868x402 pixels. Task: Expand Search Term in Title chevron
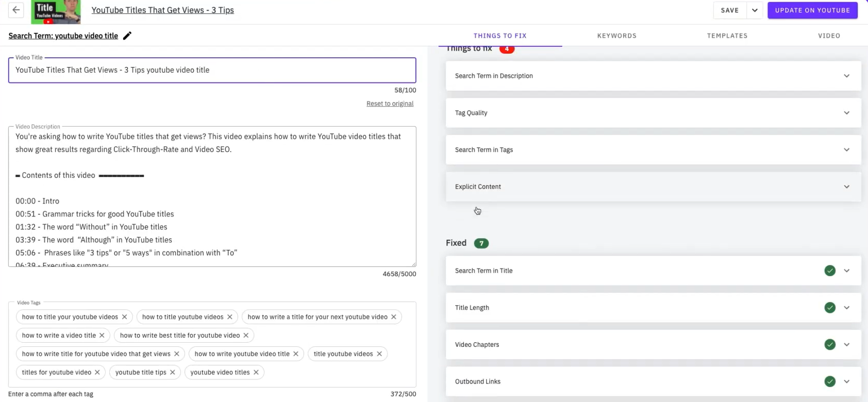point(847,271)
